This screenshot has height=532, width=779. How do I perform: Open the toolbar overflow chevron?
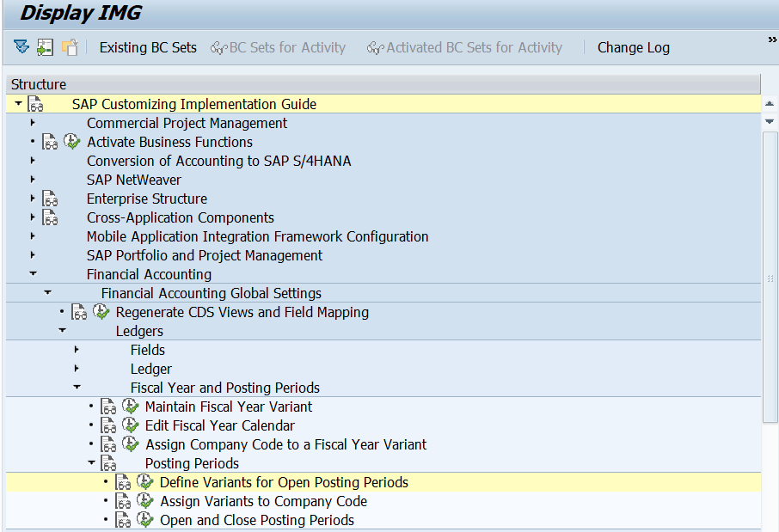pyautogui.click(x=772, y=40)
